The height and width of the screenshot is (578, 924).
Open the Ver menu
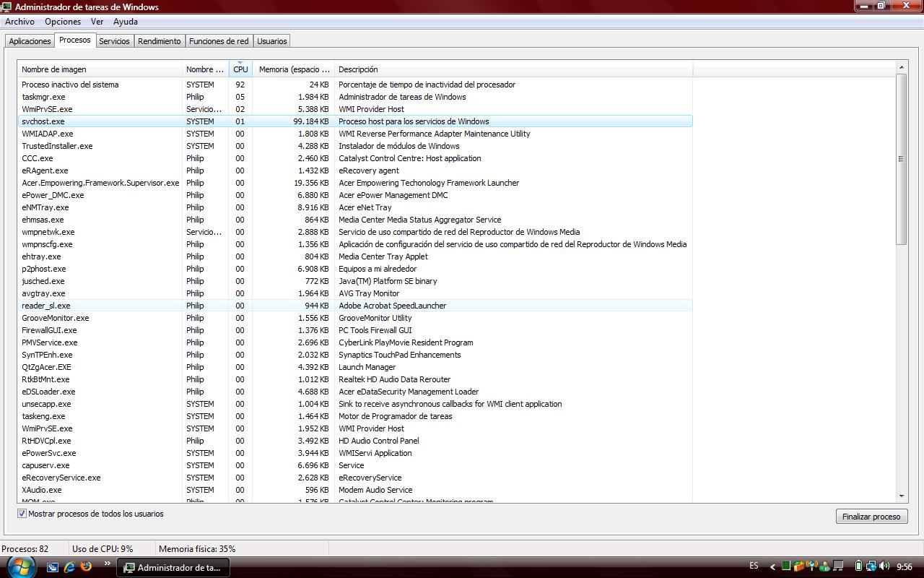coord(97,22)
